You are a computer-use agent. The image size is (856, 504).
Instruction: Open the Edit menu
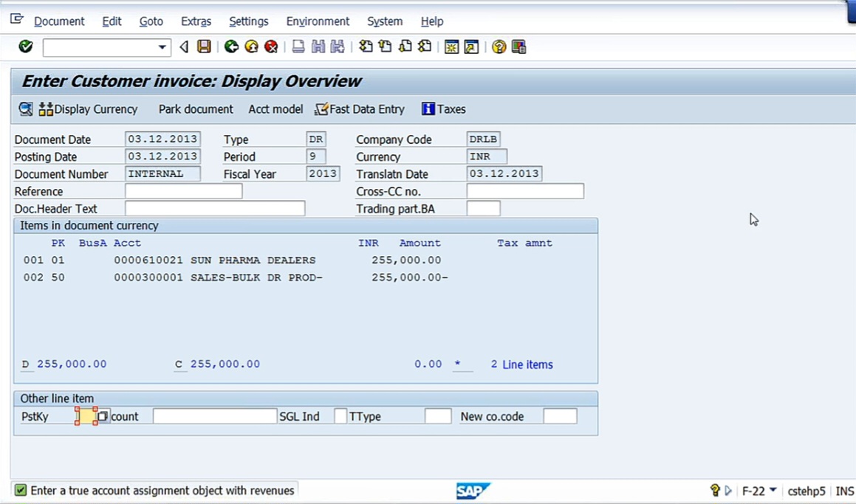click(x=112, y=21)
